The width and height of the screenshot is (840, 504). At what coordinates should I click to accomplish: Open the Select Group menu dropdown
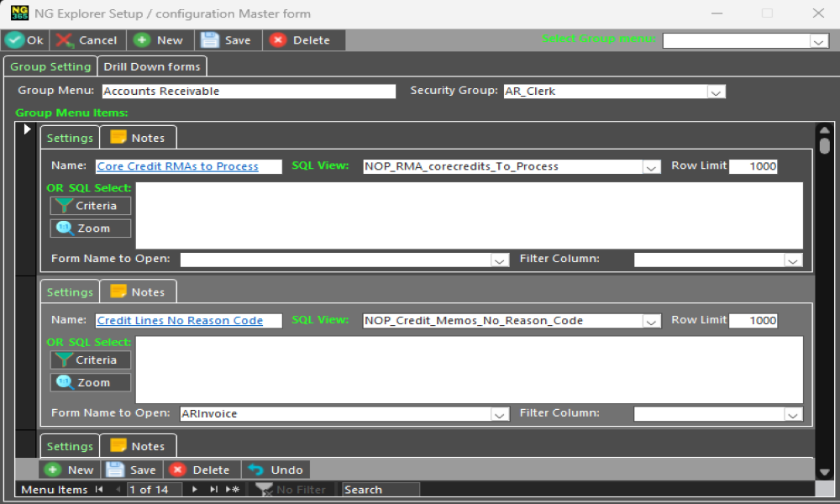tap(820, 39)
